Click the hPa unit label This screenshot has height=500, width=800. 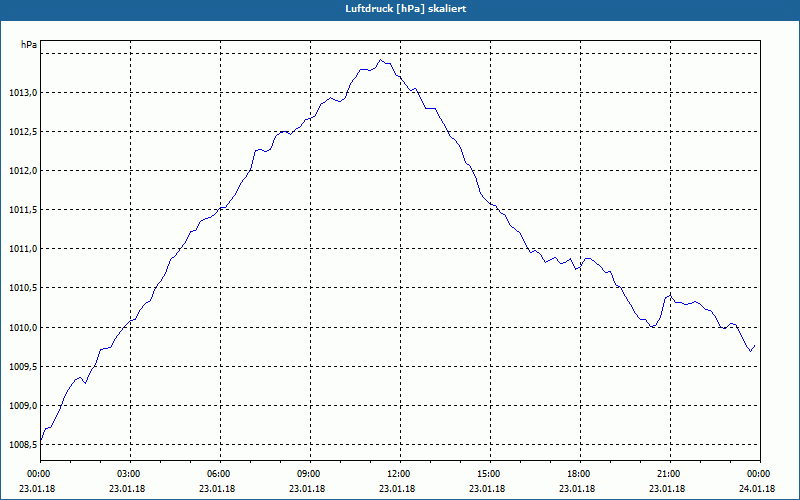[x=29, y=45]
